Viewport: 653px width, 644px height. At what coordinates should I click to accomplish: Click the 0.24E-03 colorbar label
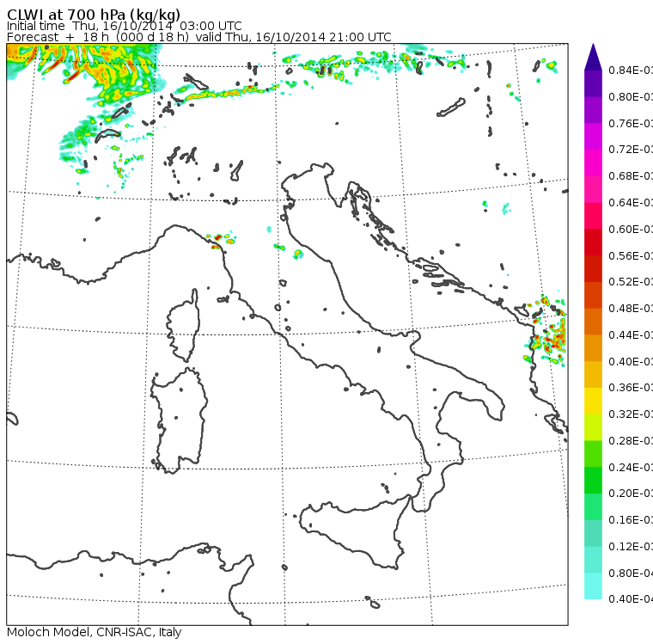click(631, 467)
